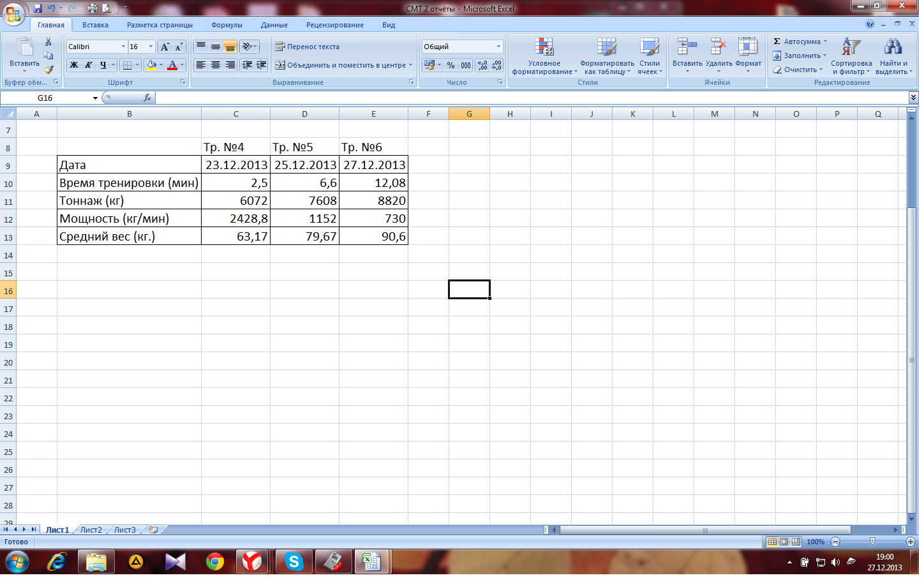Toggle Перенос текста wrap option
Screen dimensions: 924x587
point(308,47)
